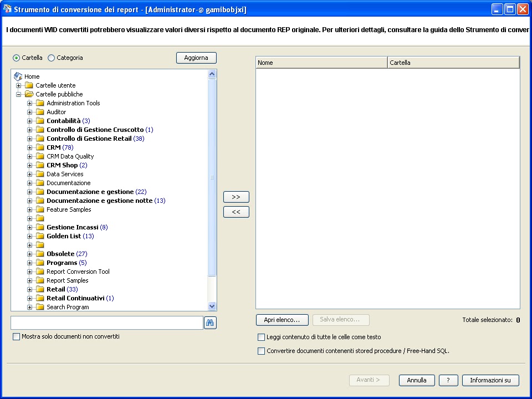Click the "<<" remove documents arrow icon

click(236, 212)
